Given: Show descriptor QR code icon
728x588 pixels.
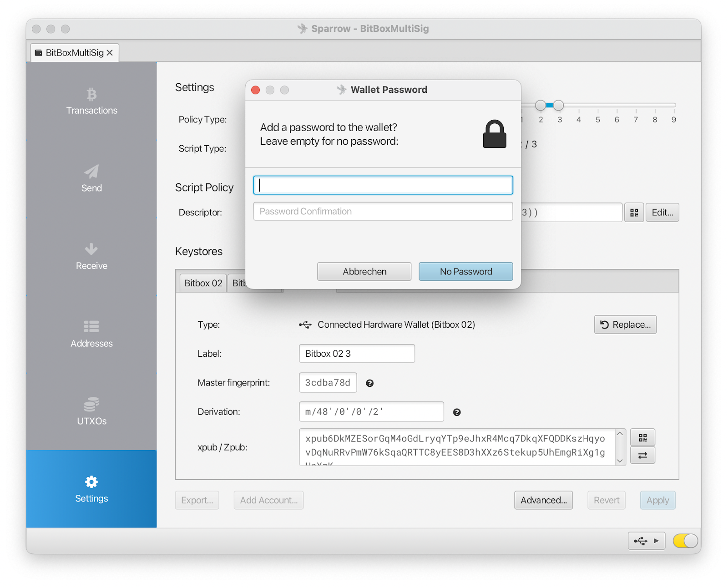Looking at the screenshot, I should pyautogui.click(x=634, y=213).
